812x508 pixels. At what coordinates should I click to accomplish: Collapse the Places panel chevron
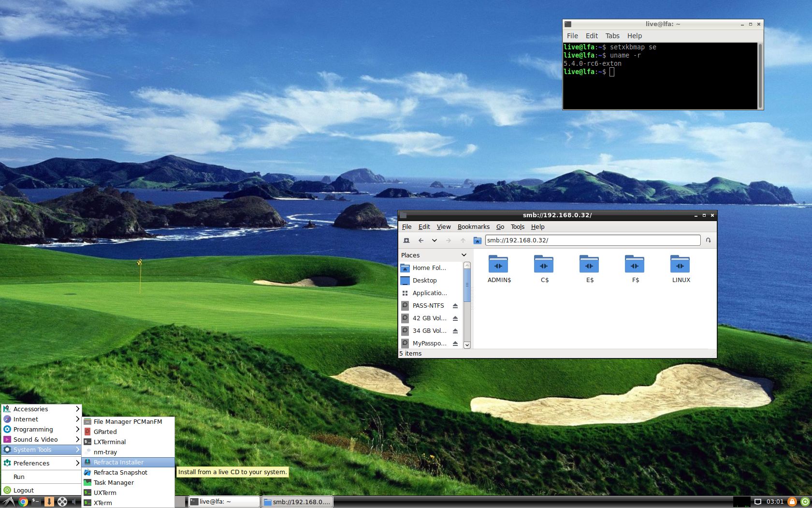(x=463, y=255)
